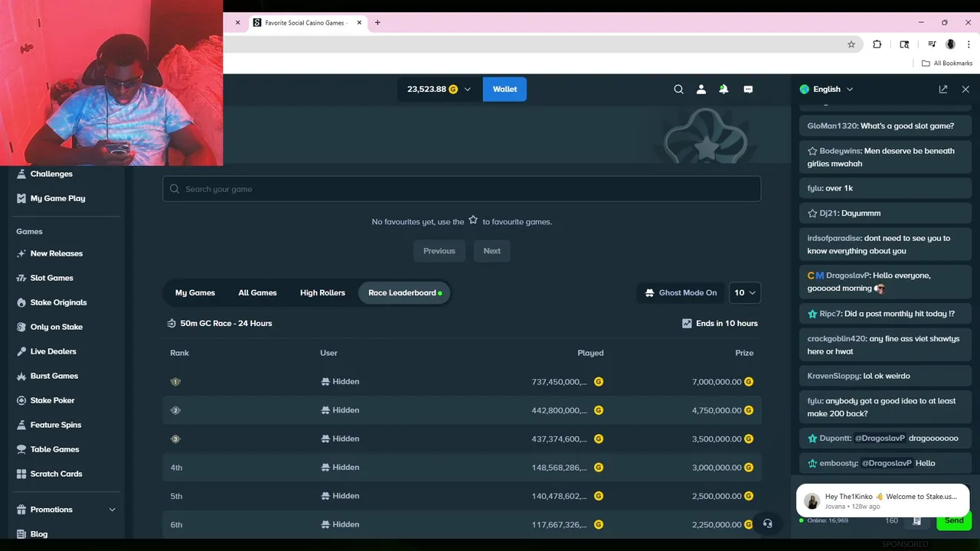Click DragoslavP username in chat
Image resolution: width=980 pixels, height=551 pixels.
click(x=848, y=275)
